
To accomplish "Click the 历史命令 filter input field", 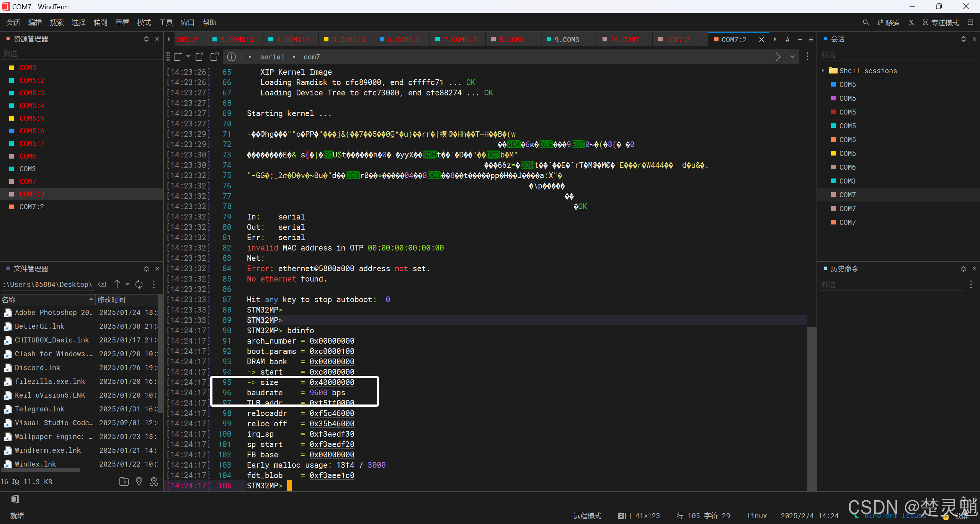I will (x=892, y=284).
